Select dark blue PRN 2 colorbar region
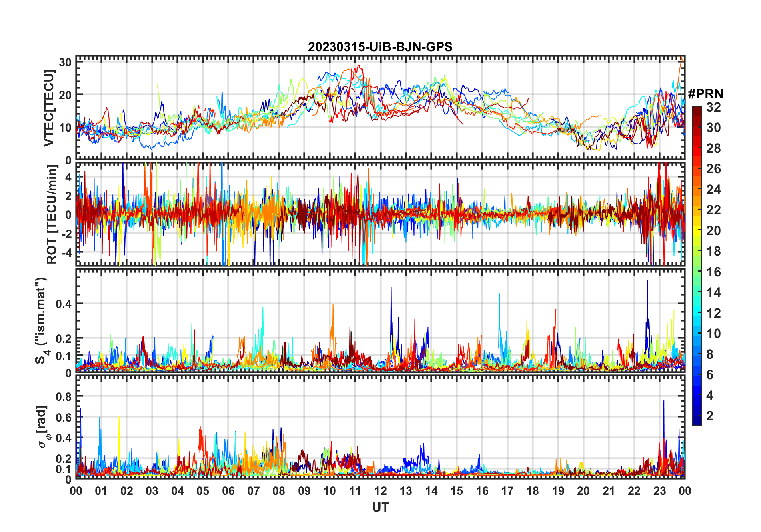 (x=697, y=416)
